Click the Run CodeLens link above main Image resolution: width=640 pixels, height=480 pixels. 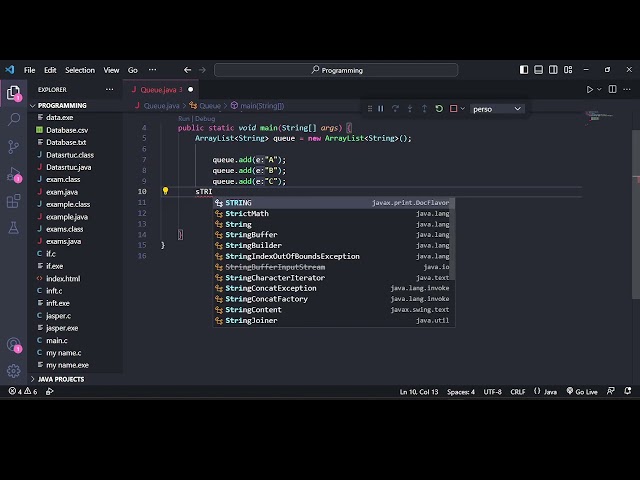pyautogui.click(x=184, y=119)
